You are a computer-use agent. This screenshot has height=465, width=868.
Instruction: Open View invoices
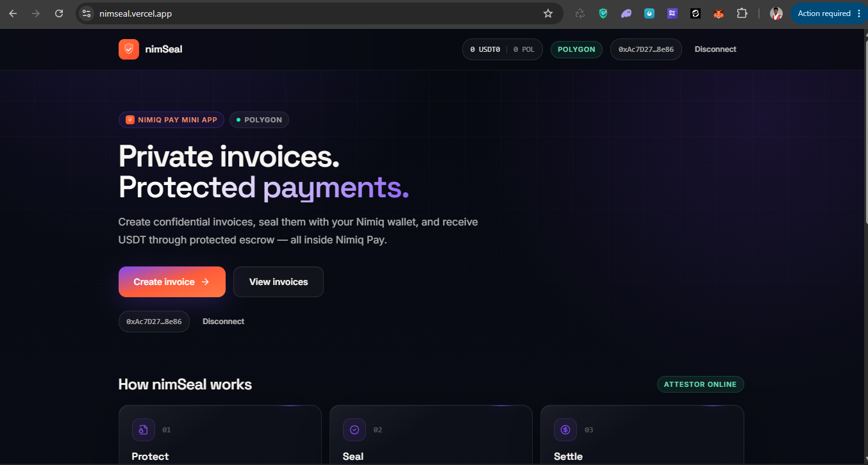[x=278, y=282]
